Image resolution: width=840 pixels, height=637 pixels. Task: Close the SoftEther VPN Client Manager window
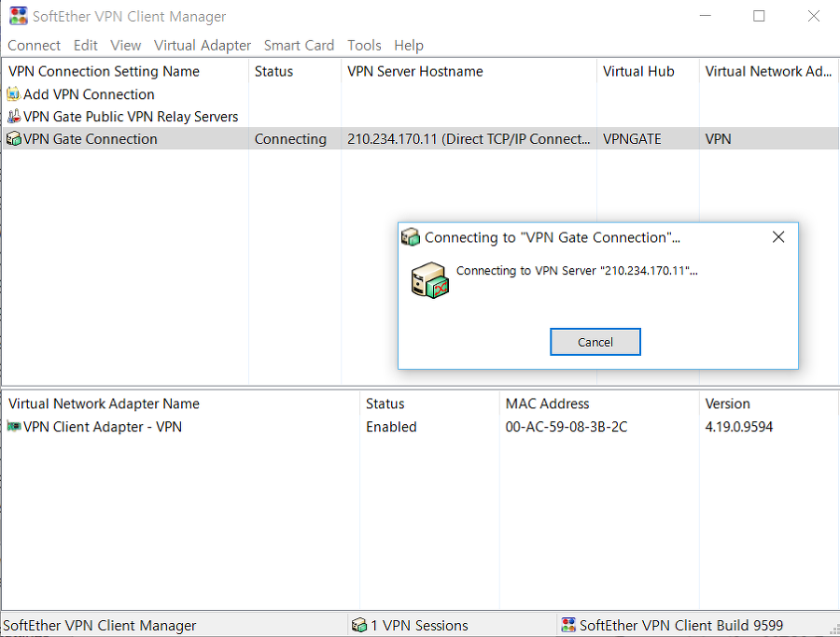814,16
